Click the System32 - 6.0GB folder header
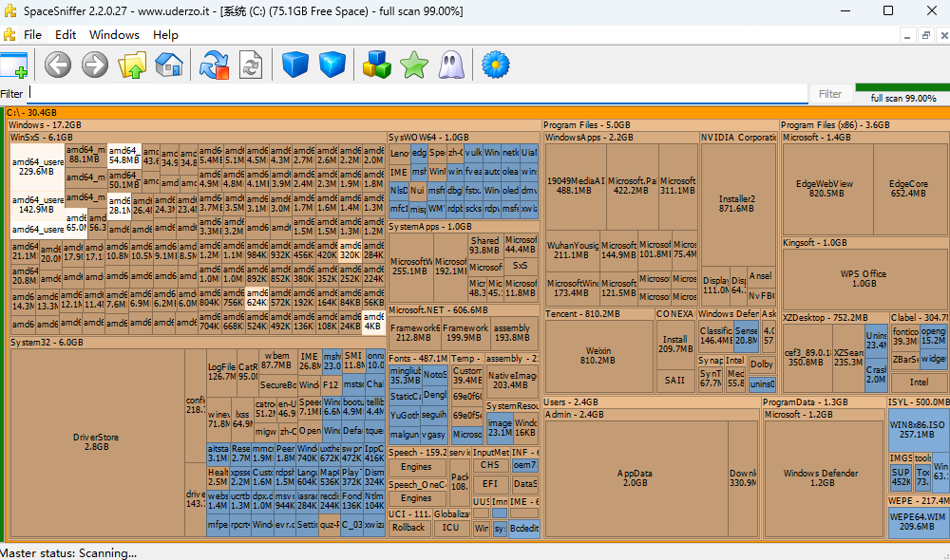Image resolution: width=950 pixels, height=560 pixels. point(198,343)
